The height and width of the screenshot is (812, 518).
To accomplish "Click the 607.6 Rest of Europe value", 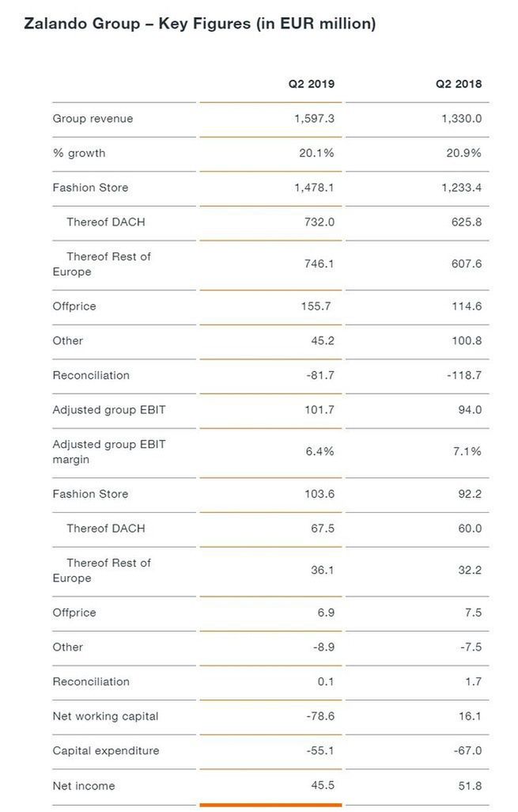I will (467, 264).
